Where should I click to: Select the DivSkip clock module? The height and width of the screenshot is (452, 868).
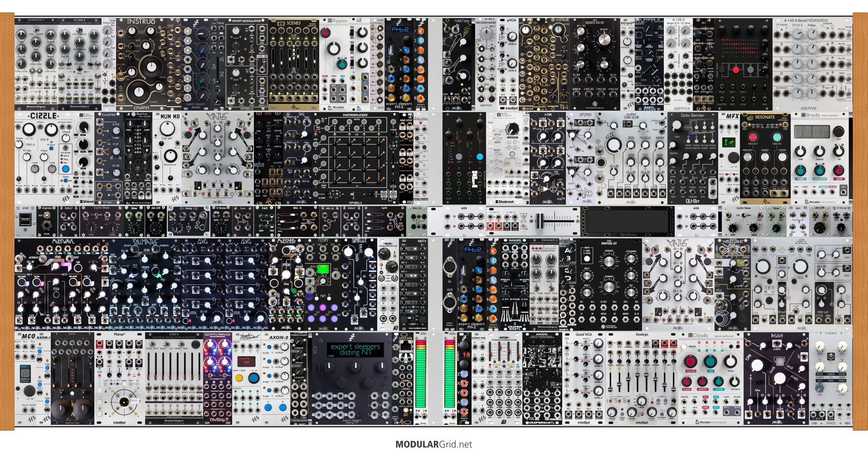coord(218,378)
